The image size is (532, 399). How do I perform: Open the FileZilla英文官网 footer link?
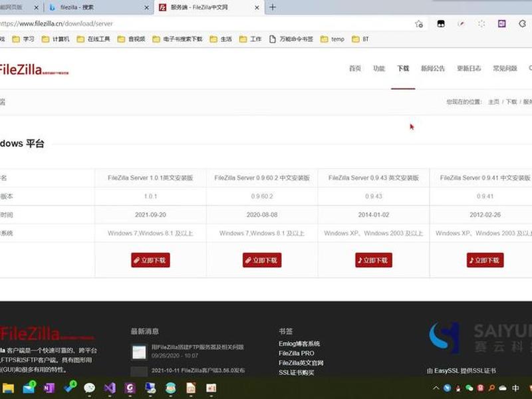301,363
